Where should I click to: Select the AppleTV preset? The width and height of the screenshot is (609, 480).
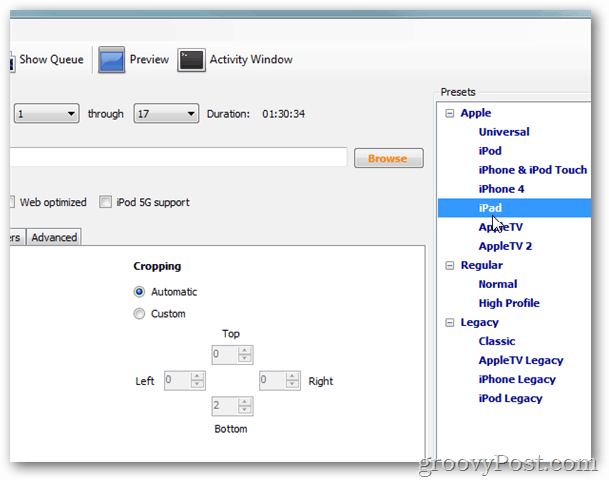coord(501,227)
